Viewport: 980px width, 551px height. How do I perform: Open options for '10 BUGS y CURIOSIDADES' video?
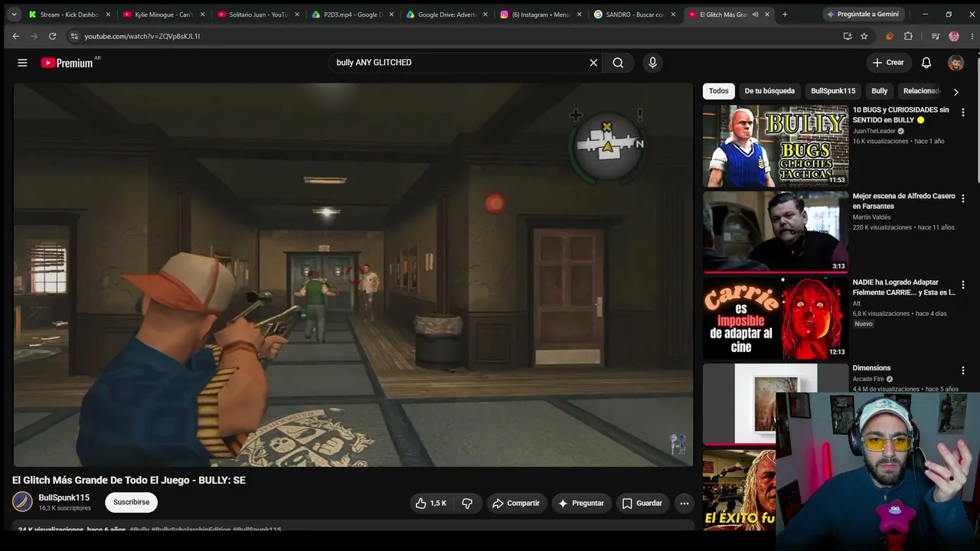click(x=963, y=112)
